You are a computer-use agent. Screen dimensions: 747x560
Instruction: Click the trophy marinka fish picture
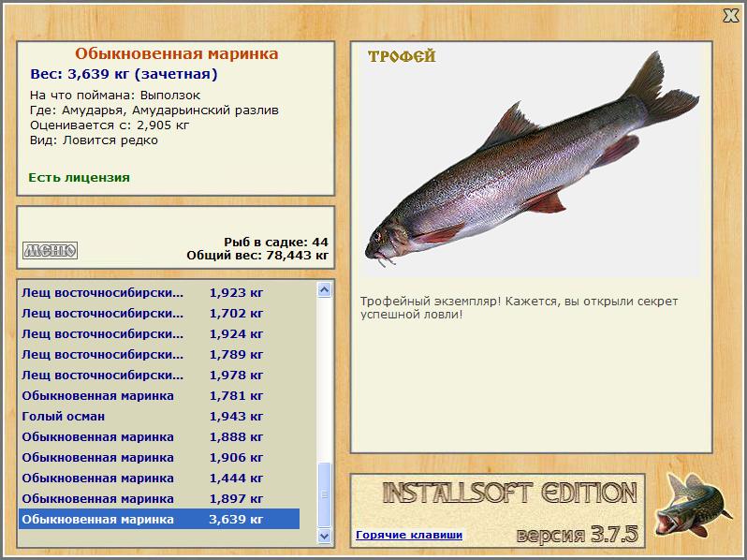[x=531, y=159]
